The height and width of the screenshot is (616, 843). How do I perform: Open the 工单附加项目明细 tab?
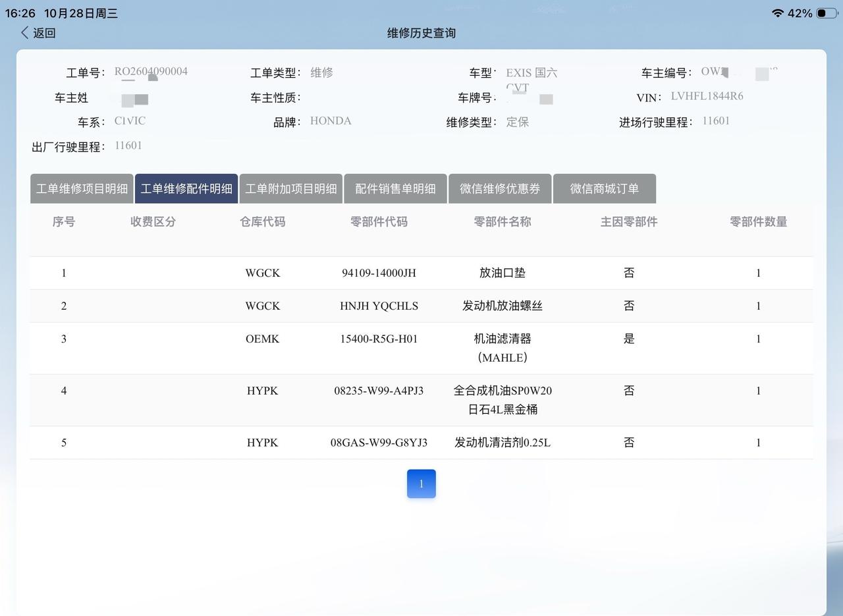(291, 188)
